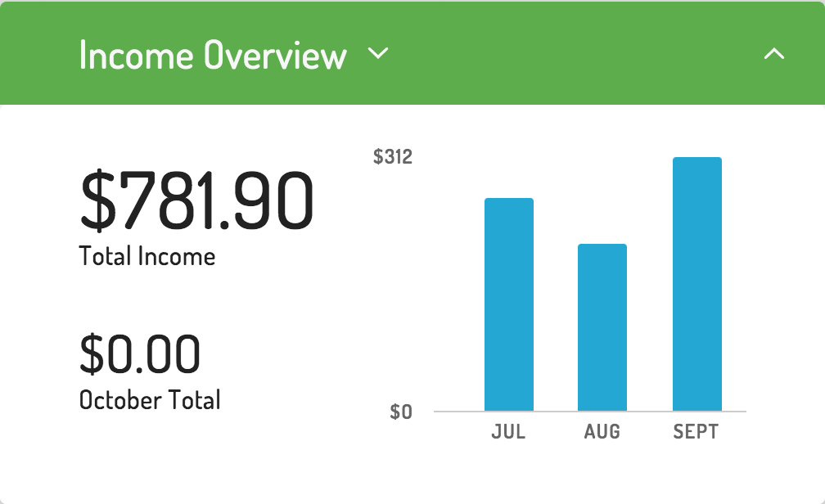Viewport: 825px width, 504px height.
Task: Click the $781.90 total income amount
Action: click(196, 201)
